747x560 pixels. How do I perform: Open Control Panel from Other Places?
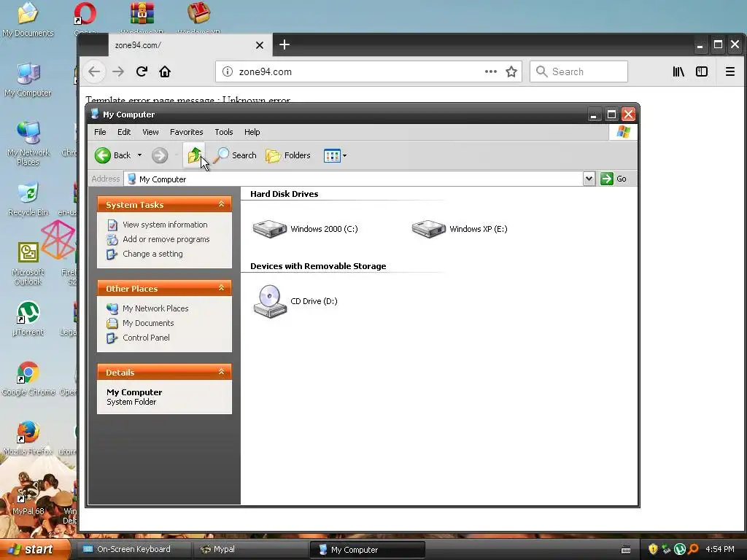[x=146, y=338]
